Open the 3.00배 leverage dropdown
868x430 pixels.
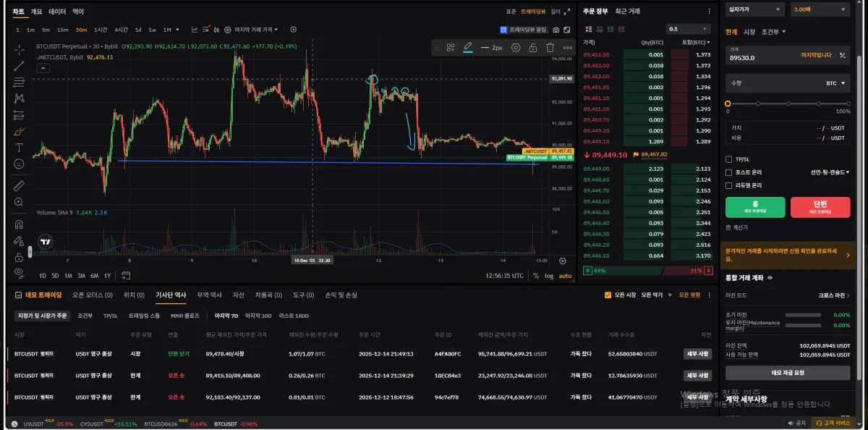[820, 9]
